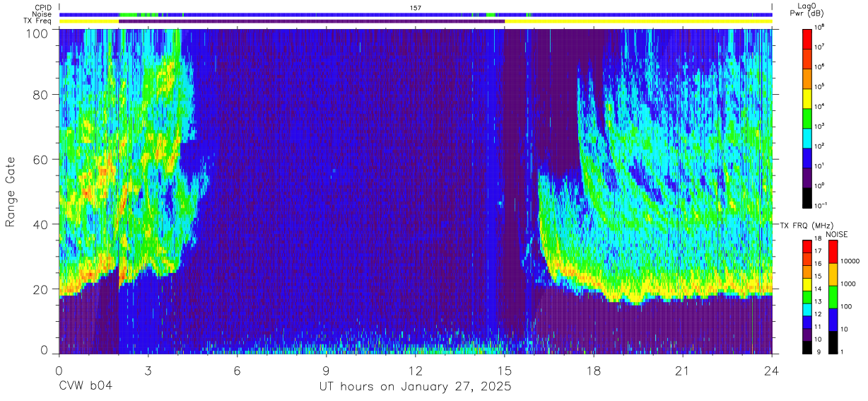Click y-axis tick label 60

42,160
